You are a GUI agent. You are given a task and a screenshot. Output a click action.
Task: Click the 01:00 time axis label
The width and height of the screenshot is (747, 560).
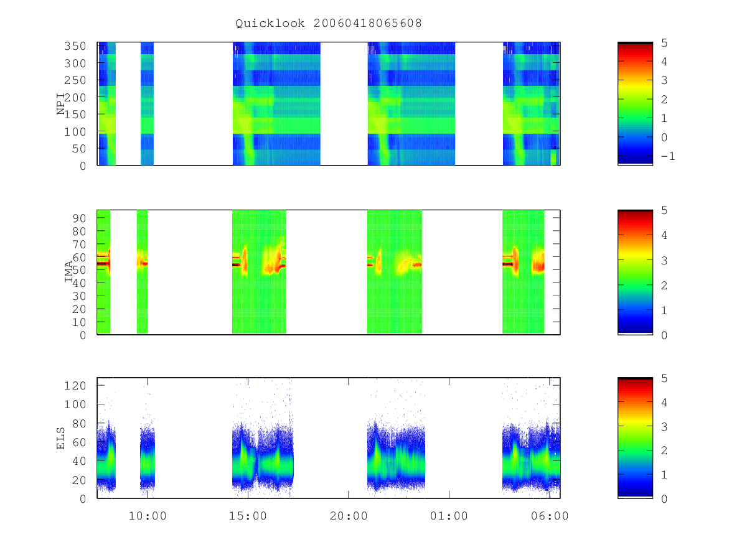pos(448,516)
